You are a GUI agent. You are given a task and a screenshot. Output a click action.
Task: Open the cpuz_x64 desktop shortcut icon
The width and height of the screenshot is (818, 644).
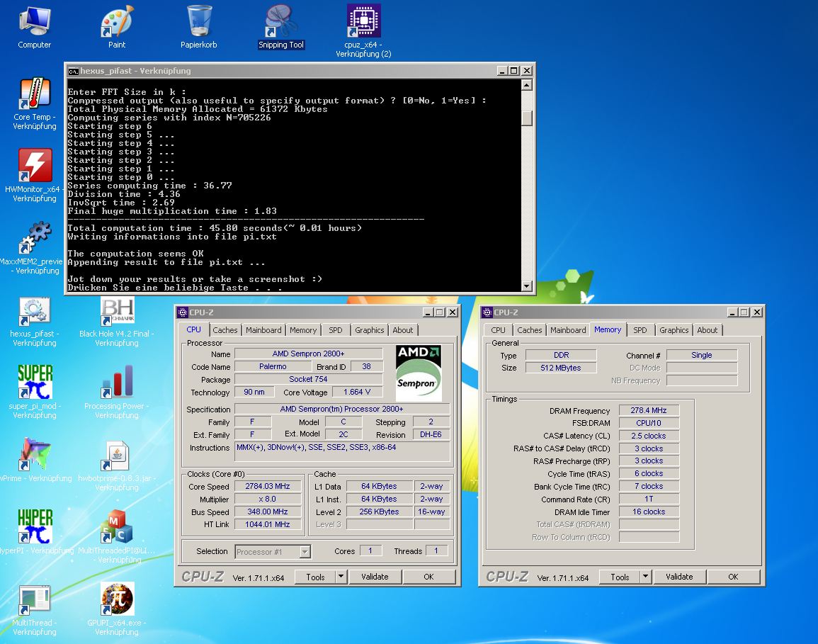pos(363,21)
